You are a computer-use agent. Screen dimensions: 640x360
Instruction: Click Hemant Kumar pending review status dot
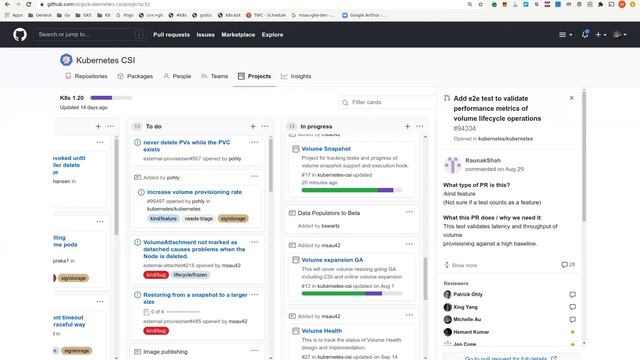572,332
